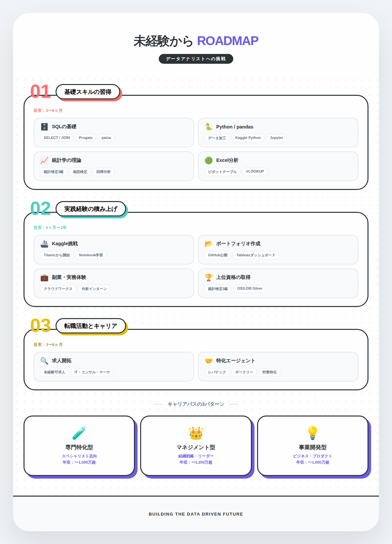This screenshot has height=544, width=392.
Task: Click the ポートフォリオ作成 card title
Action: pos(238,244)
